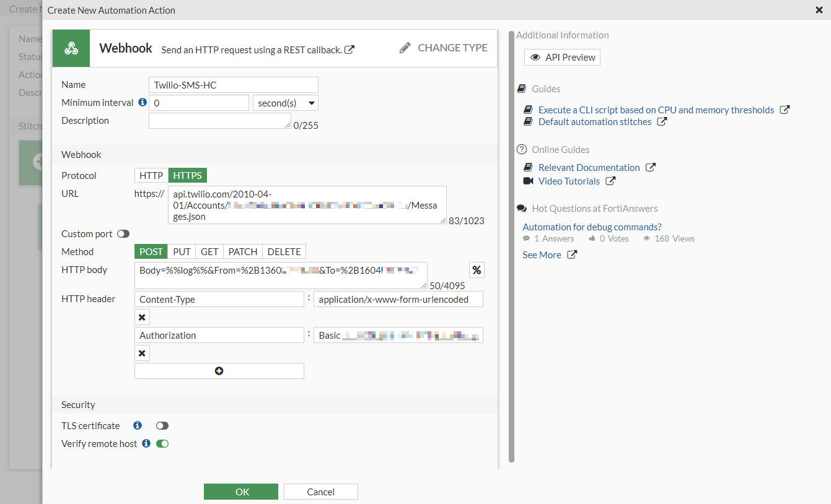Open the second(s) interval unit dropdown
Screen dimensions: 831x504
[x=286, y=103]
